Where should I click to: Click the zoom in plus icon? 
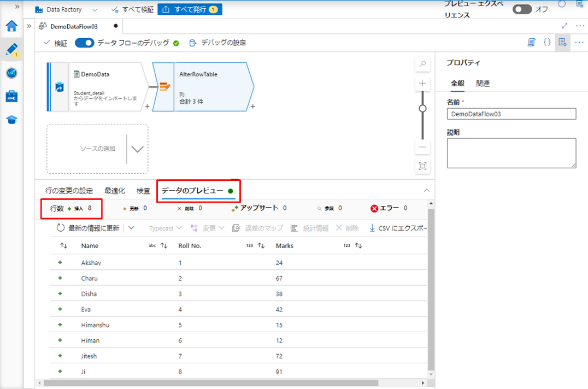[422, 83]
